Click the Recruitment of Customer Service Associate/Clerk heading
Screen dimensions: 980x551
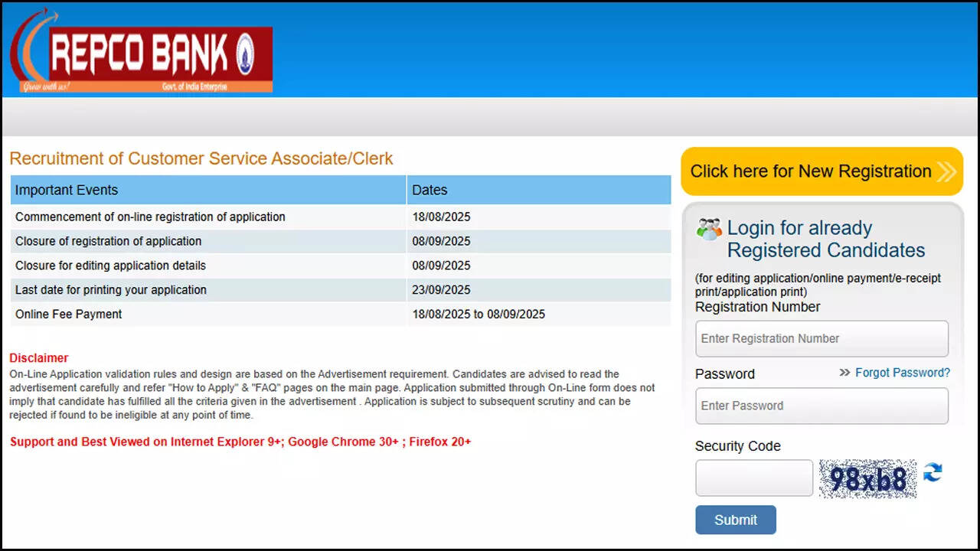pos(201,158)
